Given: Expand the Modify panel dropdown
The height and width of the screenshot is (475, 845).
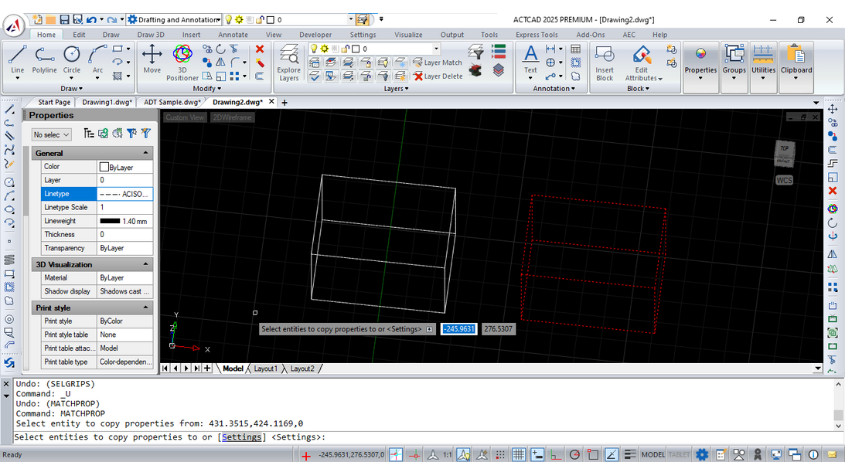Looking at the screenshot, I should click(x=207, y=88).
